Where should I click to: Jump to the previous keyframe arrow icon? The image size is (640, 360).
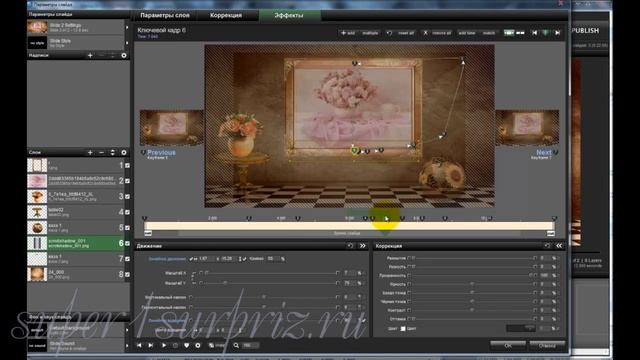tap(535, 33)
